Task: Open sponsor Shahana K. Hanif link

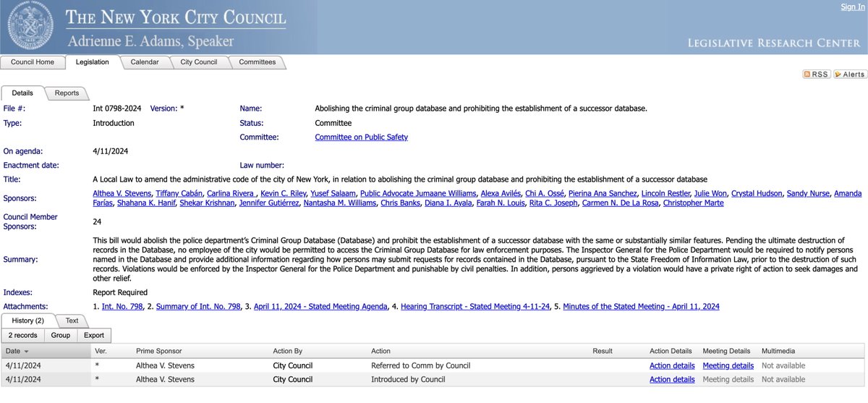Action: click(148, 203)
